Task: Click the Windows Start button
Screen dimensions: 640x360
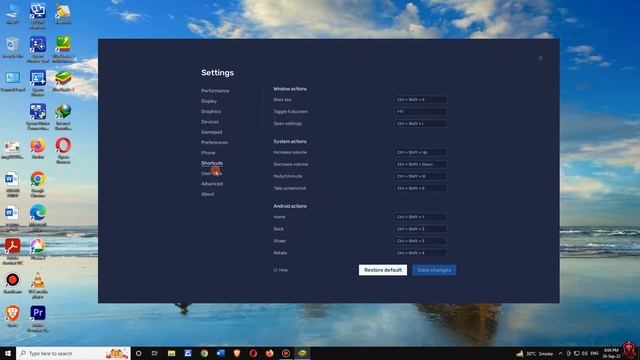Action: (x=8, y=353)
